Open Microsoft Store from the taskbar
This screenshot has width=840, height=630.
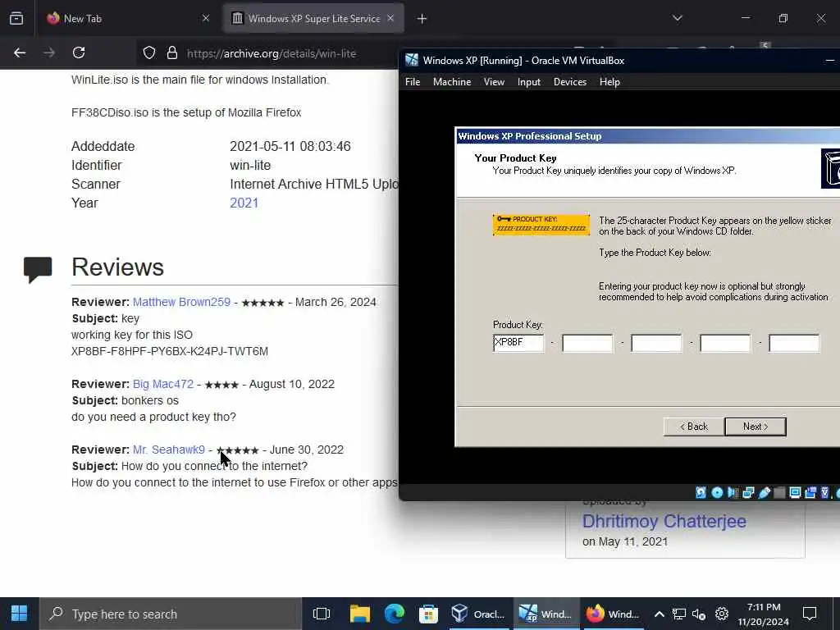coord(428,614)
